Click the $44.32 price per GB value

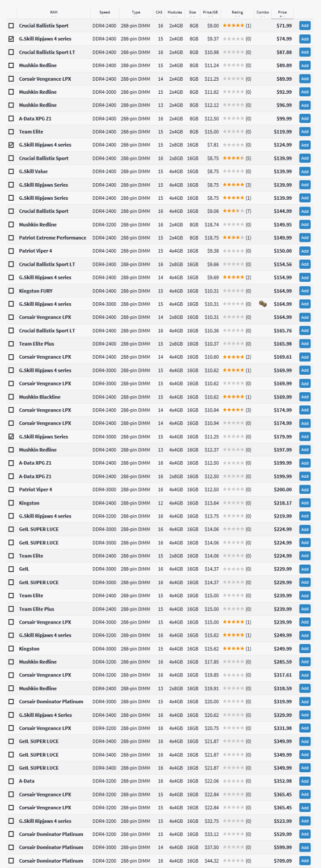[x=212, y=861]
